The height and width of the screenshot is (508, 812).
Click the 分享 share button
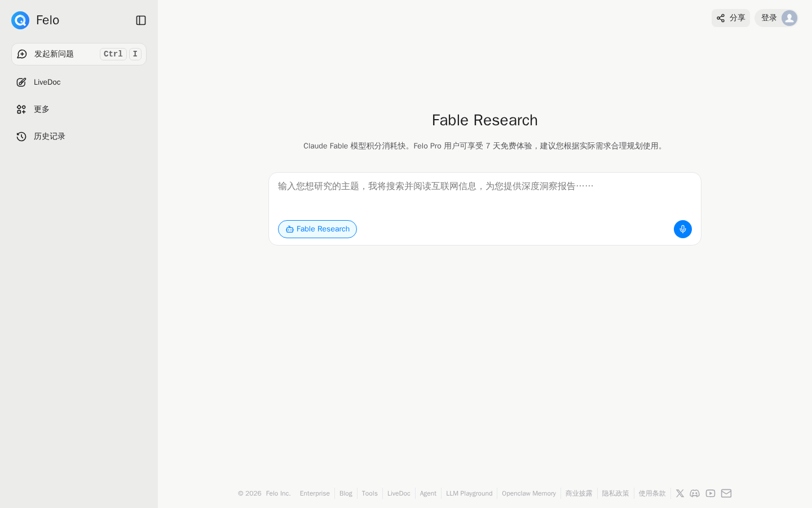point(731,18)
